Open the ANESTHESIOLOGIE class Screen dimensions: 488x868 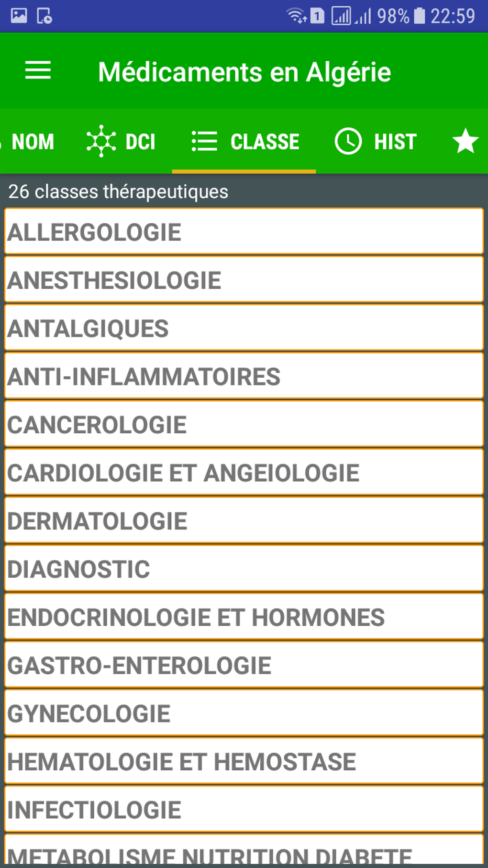click(x=244, y=280)
